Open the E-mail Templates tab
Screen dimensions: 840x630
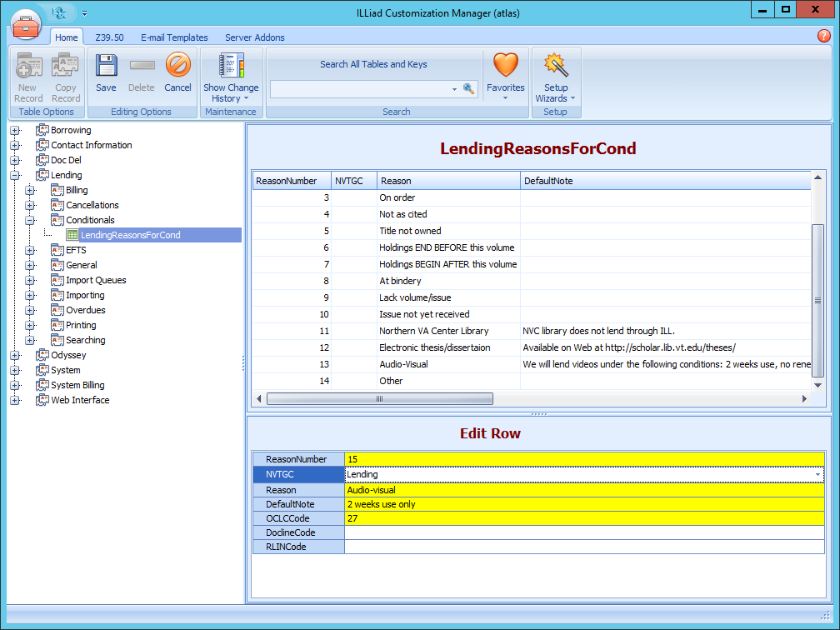point(173,37)
